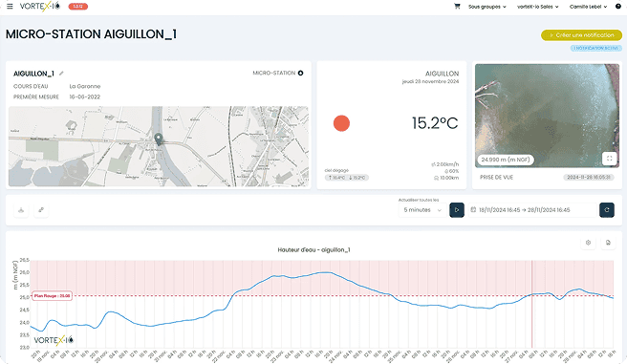Refresh data with the reload button
627x364 pixels.
point(607,210)
